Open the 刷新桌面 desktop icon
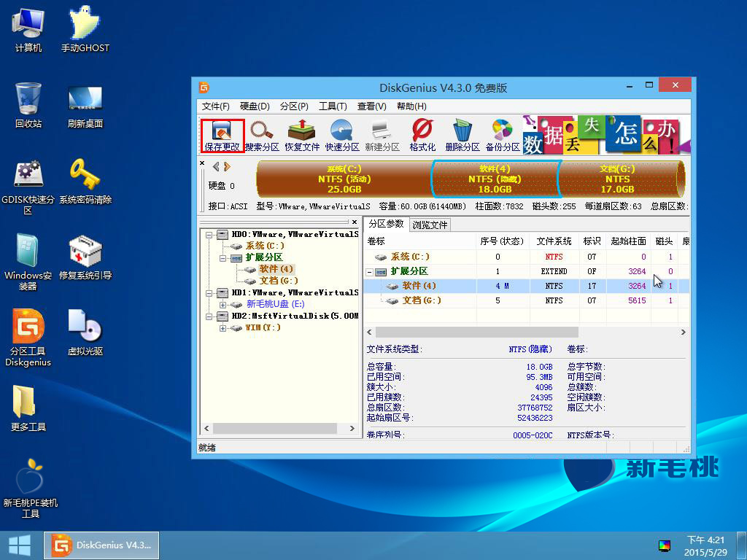The height and width of the screenshot is (560, 747). [85, 106]
